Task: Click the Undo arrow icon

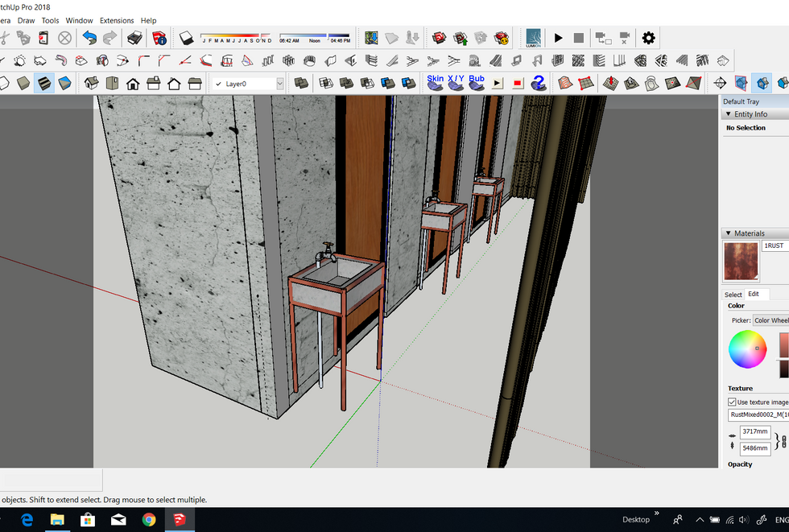Action: click(x=89, y=38)
